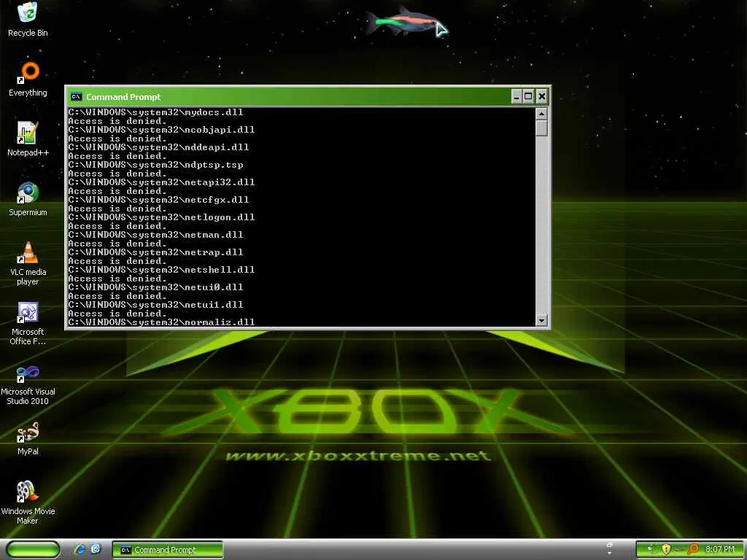This screenshot has width=747, height=560.
Task: Click the console scrollbar down arrow
Action: tap(541, 321)
